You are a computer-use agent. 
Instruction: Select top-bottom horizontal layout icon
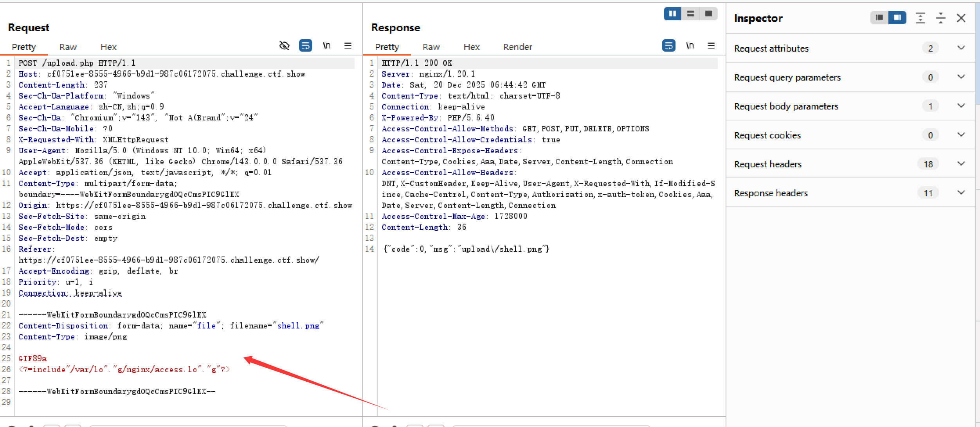691,14
